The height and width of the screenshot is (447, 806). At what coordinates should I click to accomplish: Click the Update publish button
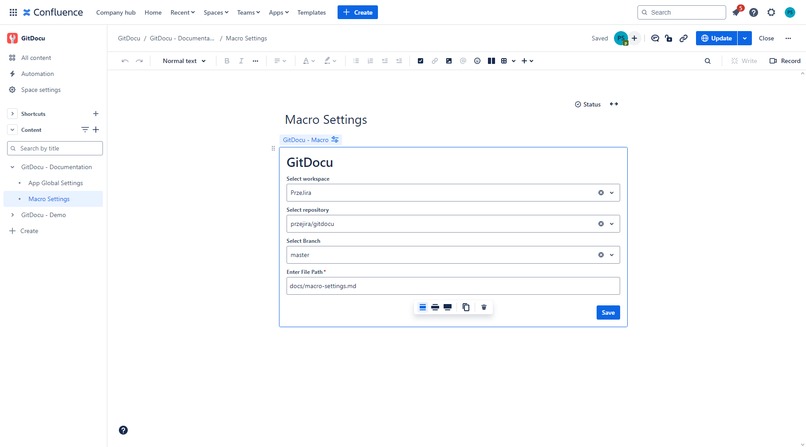717,38
